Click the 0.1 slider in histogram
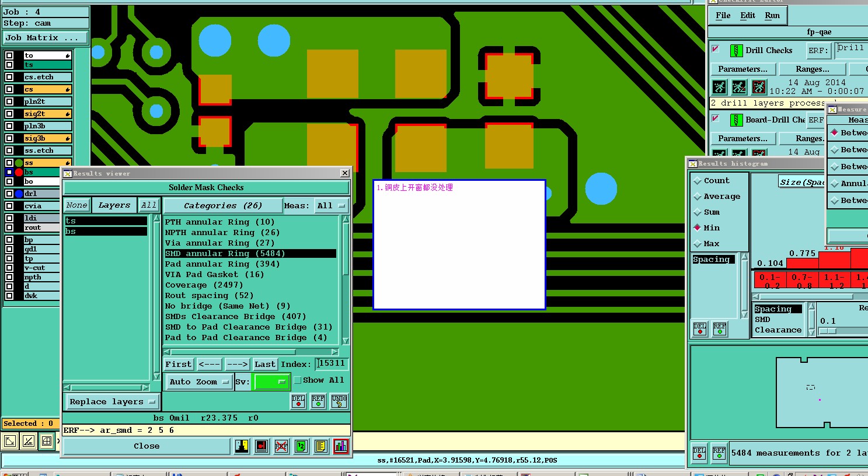868x476 pixels. click(x=827, y=331)
